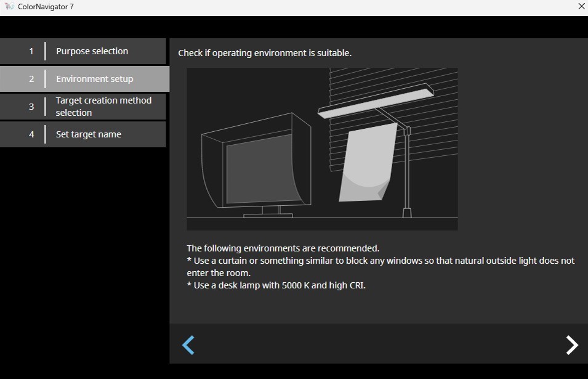
Task: Click the monitor and desk lamp illustration
Action: (x=322, y=149)
